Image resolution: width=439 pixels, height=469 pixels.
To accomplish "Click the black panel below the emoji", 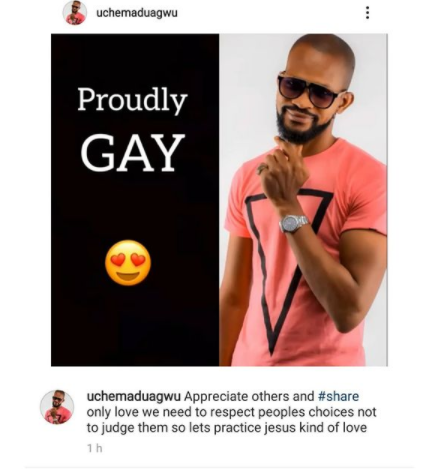I will click(135, 327).
